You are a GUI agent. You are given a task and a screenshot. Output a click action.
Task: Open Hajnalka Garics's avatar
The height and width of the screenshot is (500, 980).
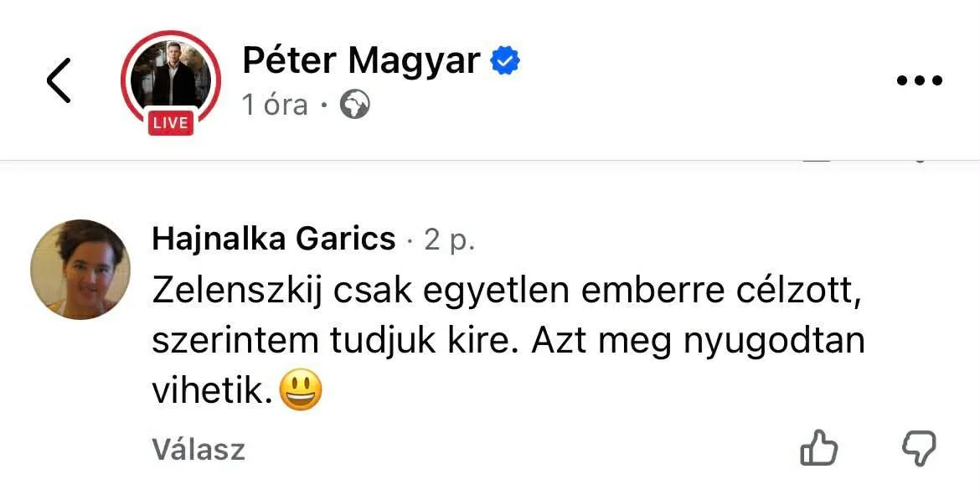[x=80, y=270]
